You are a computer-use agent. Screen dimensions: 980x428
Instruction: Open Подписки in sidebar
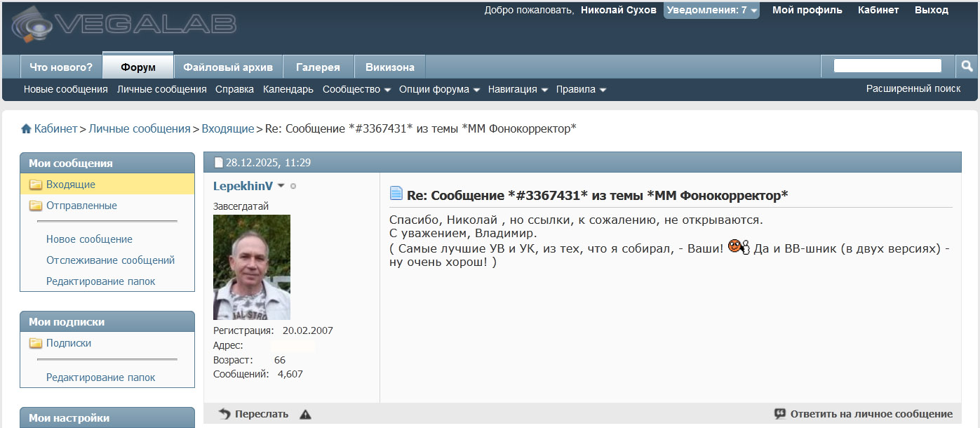pos(69,343)
